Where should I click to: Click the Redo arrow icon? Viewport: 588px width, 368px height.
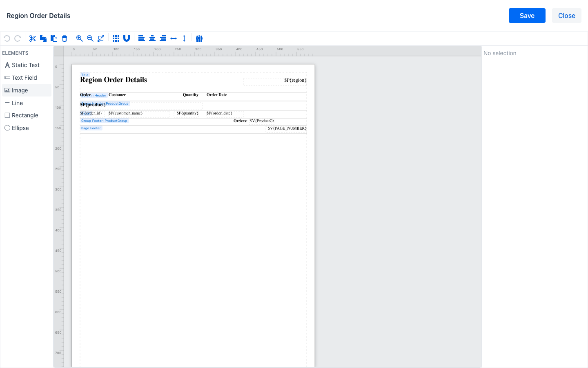pyautogui.click(x=18, y=38)
